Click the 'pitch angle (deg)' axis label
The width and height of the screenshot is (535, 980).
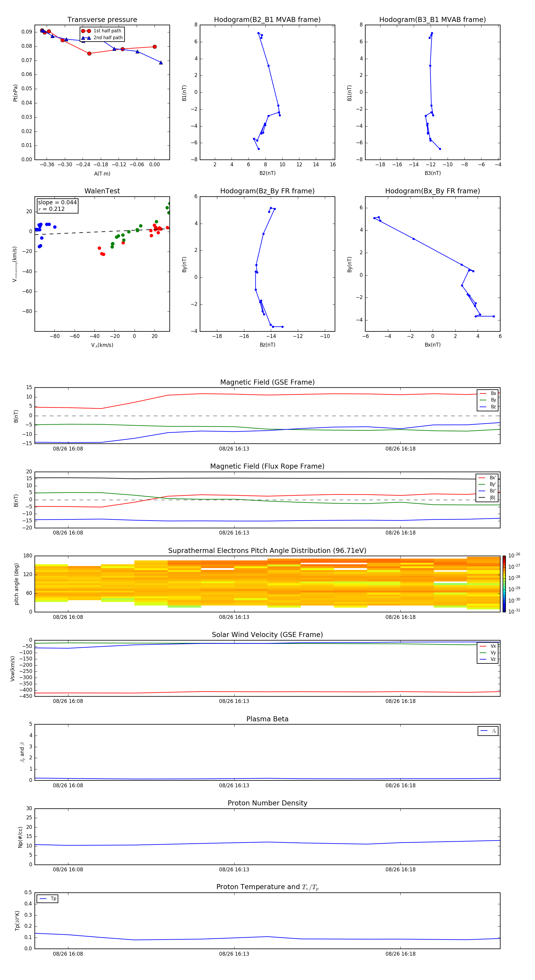(16, 584)
